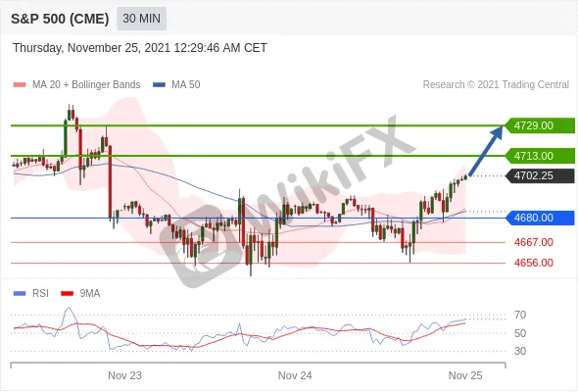The image size is (578, 392).
Task: Click the date Thursday, November 25, 2021
Action: pos(92,48)
